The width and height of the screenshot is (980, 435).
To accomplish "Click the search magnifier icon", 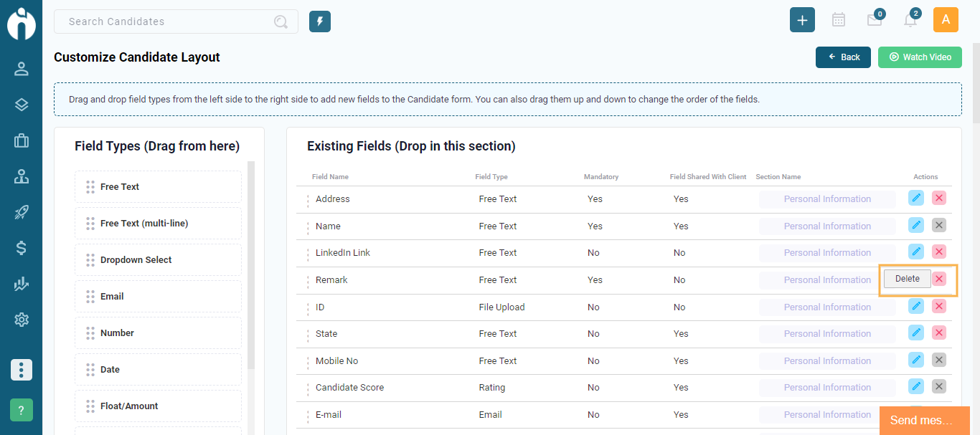I will click(281, 21).
